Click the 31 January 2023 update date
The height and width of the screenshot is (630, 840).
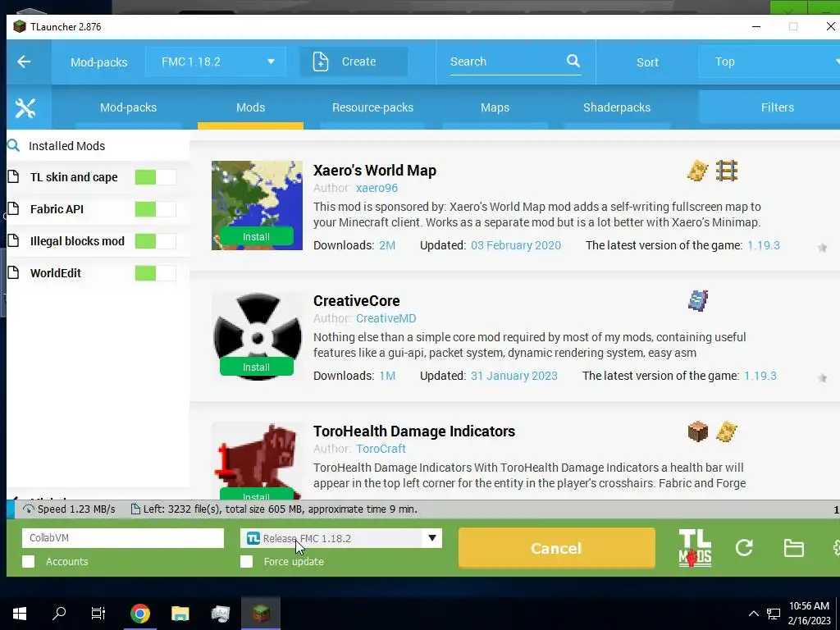click(x=514, y=376)
